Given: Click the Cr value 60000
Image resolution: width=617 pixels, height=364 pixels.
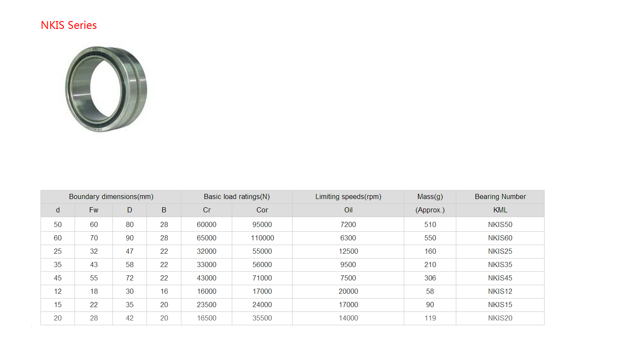Looking at the screenshot, I should 207,225.
